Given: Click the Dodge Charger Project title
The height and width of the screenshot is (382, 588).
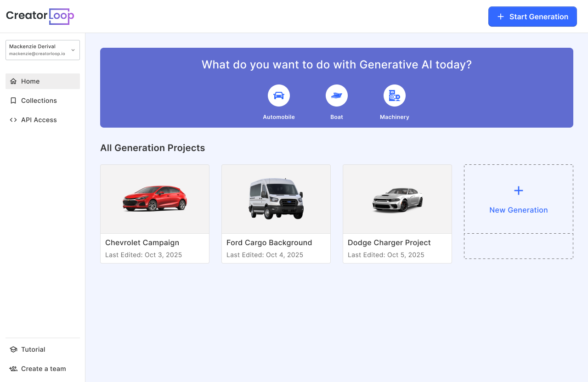Looking at the screenshot, I should pos(389,242).
